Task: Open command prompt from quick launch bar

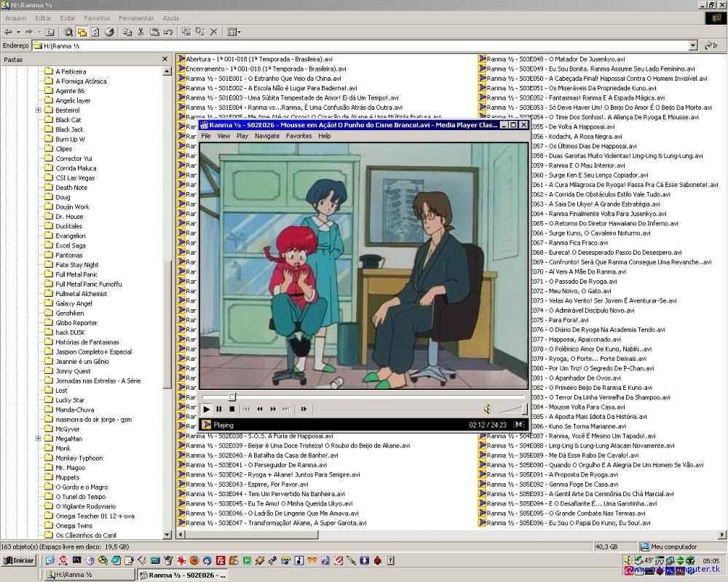Action: click(x=76, y=561)
